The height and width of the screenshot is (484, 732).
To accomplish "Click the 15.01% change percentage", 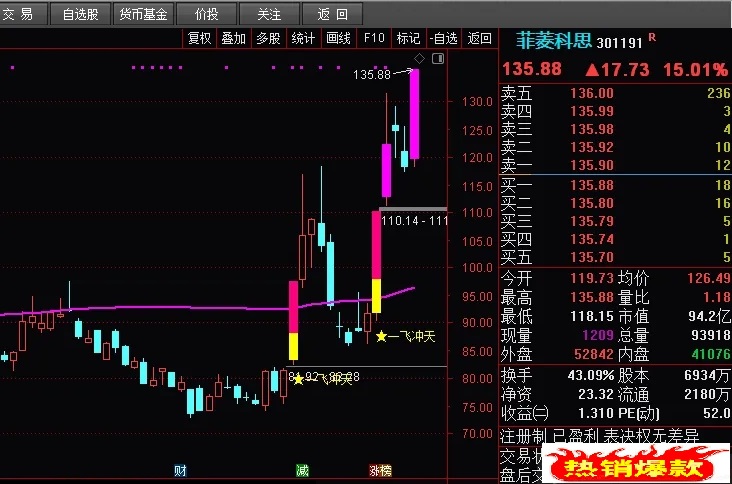I will click(696, 70).
